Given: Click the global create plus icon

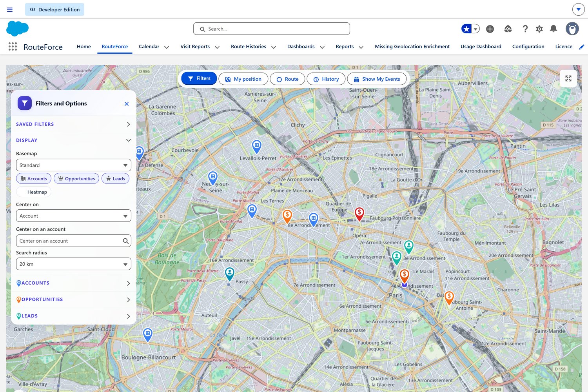Looking at the screenshot, I should coord(490,29).
